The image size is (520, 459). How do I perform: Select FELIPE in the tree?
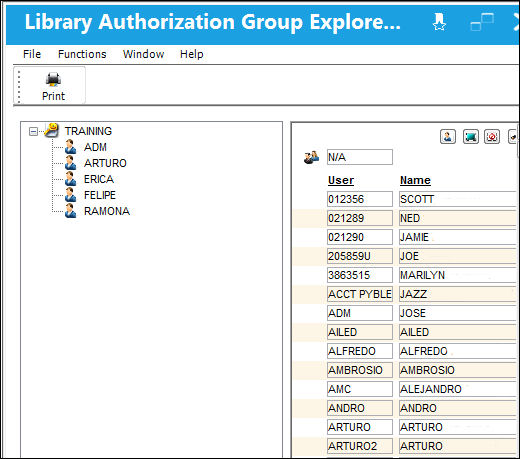tap(100, 195)
